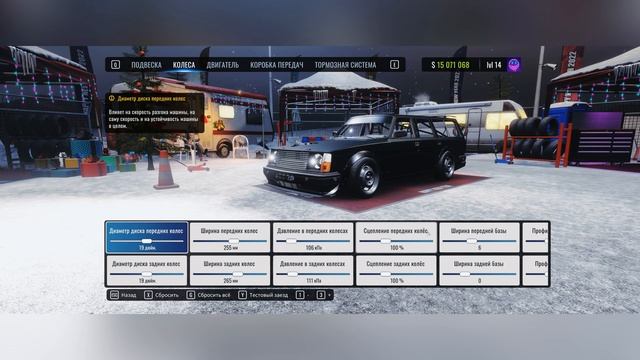This screenshot has height=360, width=640.
Task: Adjust Ширина передних колес slider
Action: (230, 241)
